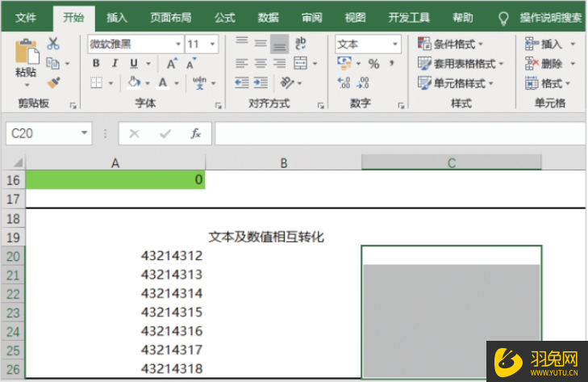This screenshot has width=588, height=382.
Task: Click the Accounting Number Format icon
Action: (x=344, y=63)
